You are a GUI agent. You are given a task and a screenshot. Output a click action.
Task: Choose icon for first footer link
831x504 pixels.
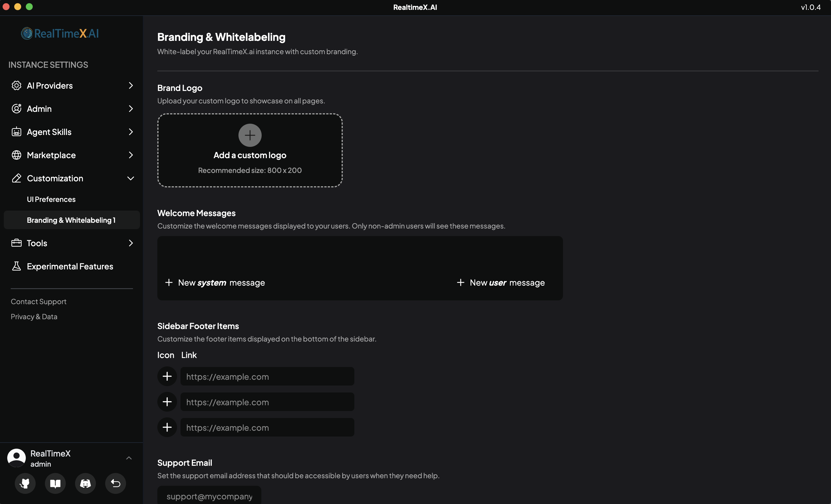pyautogui.click(x=167, y=376)
